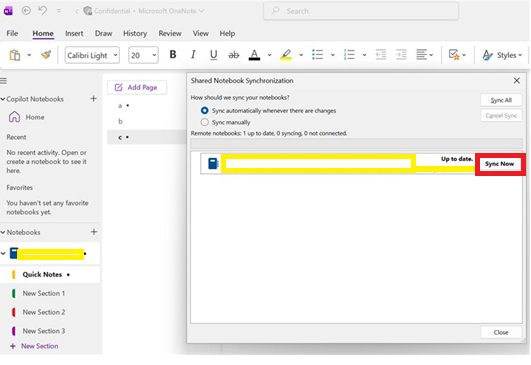Toggle Strikethrough formatting

tap(234, 55)
